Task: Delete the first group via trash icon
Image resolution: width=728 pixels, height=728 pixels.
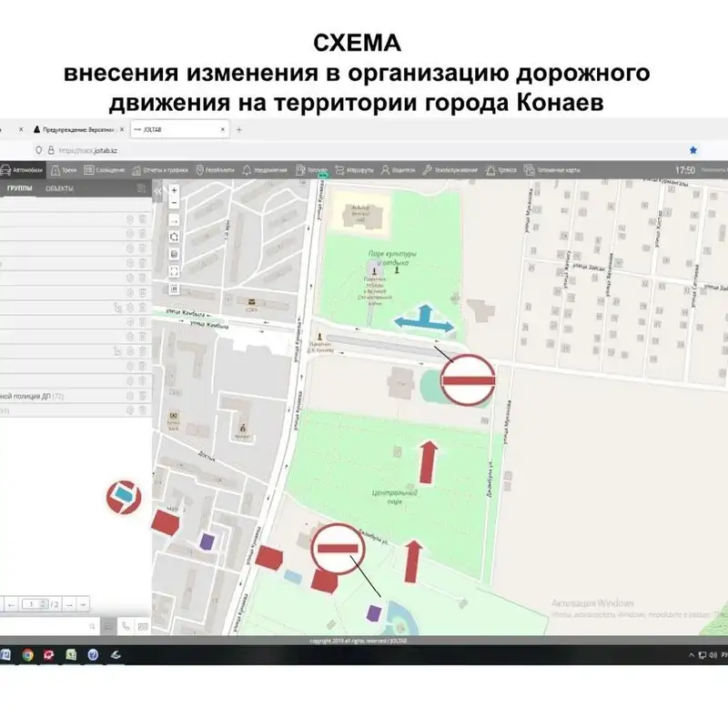Action: click(x=143, y=219)
